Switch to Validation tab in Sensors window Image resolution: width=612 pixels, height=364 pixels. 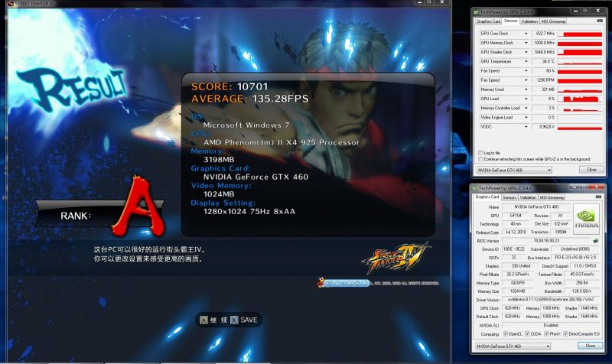[x=532, y=21]
